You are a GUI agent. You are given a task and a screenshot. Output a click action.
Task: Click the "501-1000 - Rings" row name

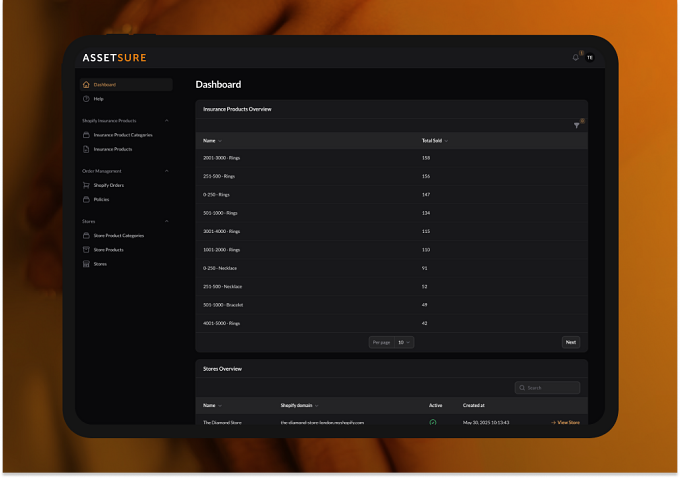220,213
